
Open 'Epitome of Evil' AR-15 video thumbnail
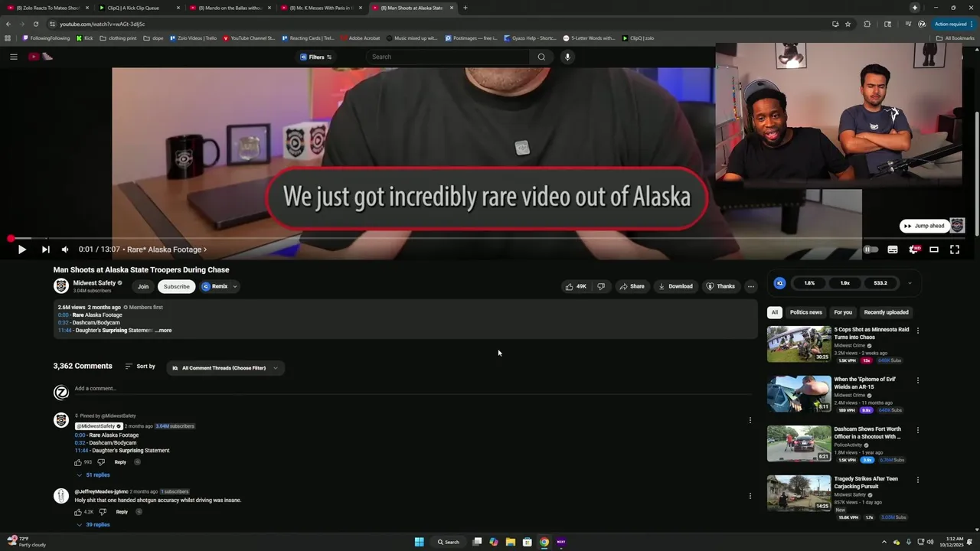pos(799,394)
